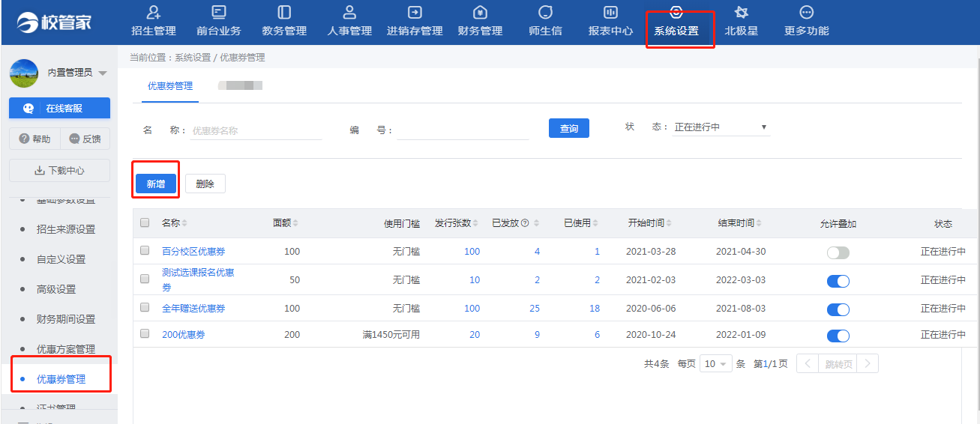The height and width of the screenshot is (424, 980).
Task: Click the 跳转页 page jump field
Action: tap(838, 364)
